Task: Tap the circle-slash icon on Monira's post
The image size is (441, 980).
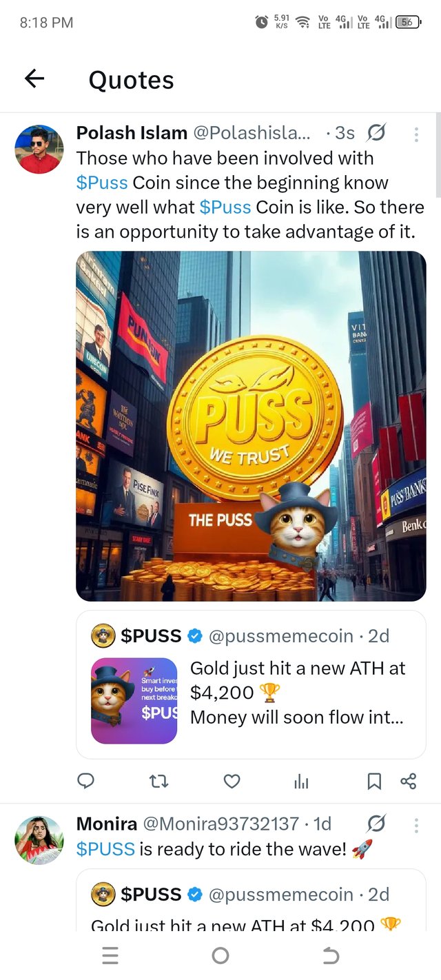Action: [376, 823]
